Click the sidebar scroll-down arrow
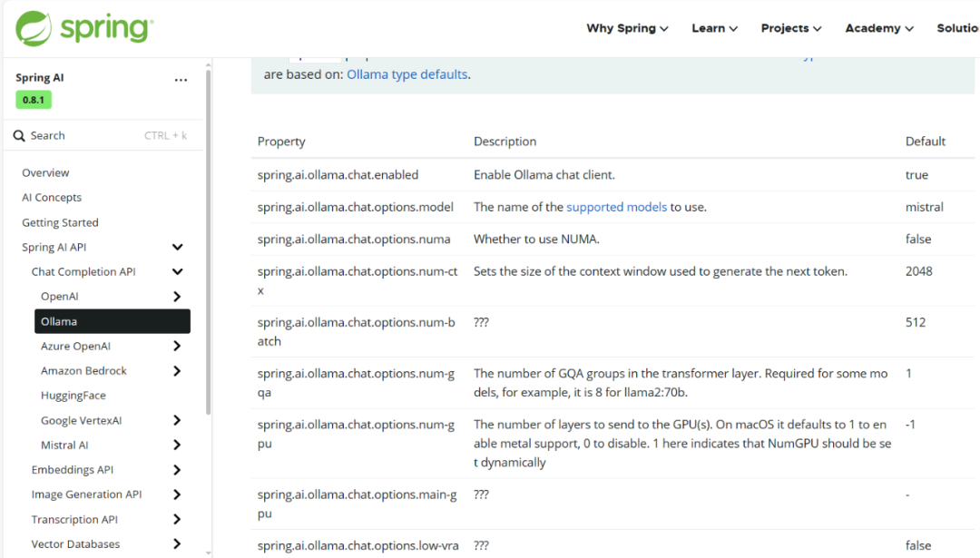The image size is (980, 558). coord(208,553)
